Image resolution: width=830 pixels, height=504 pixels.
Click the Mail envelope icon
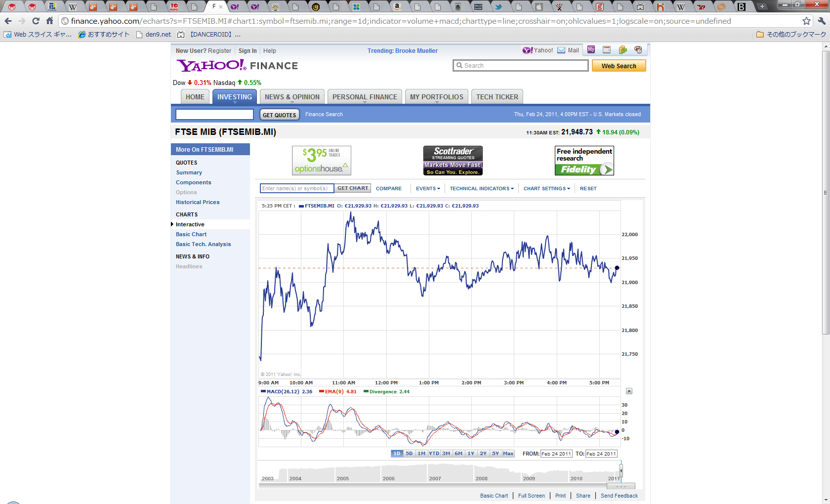(x=561, y=50)
